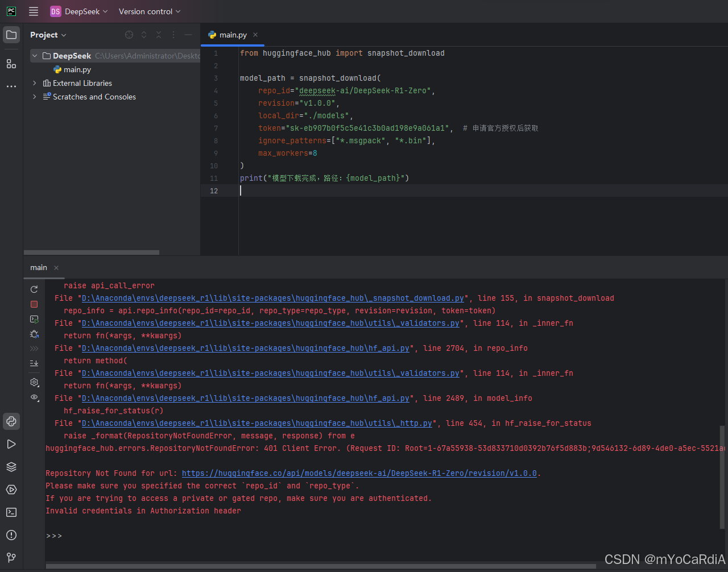Image resolution: width=728 pixels, height=572 pixels.
Task: Open Project panel options (vertical dots)
Action: pos(173,35)
